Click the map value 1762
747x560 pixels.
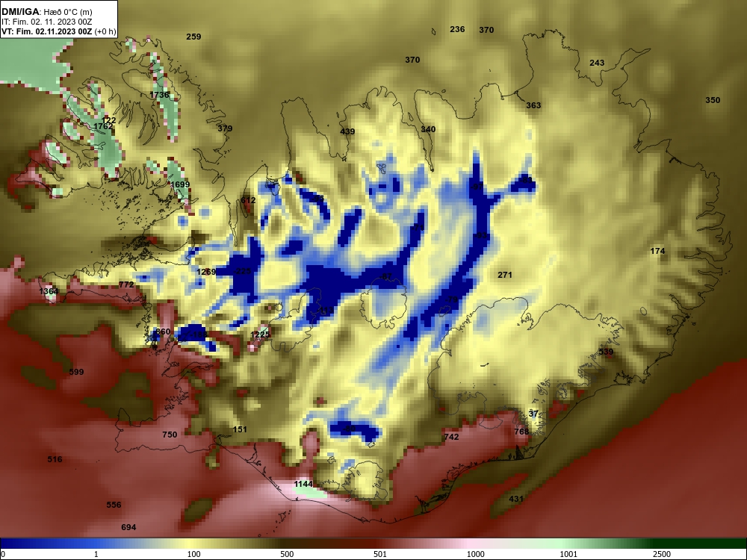pos(103,127)
